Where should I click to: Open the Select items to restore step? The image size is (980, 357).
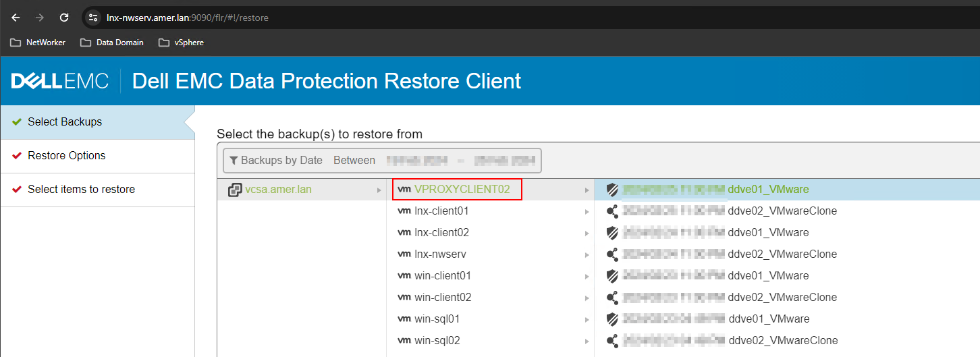81,190
